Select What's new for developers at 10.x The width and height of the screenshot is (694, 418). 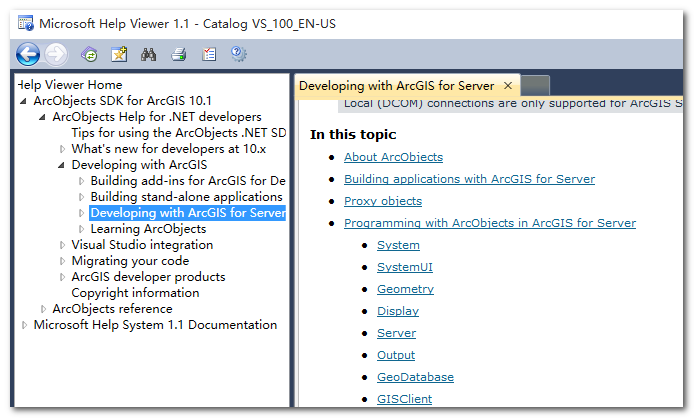coord(169,149)
